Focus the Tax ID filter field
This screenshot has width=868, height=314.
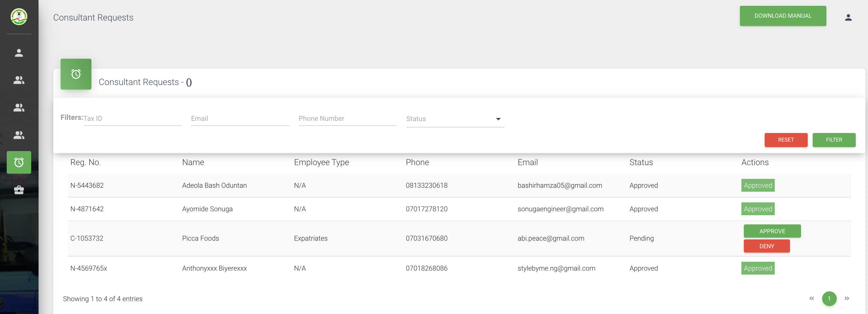[132, 119]
